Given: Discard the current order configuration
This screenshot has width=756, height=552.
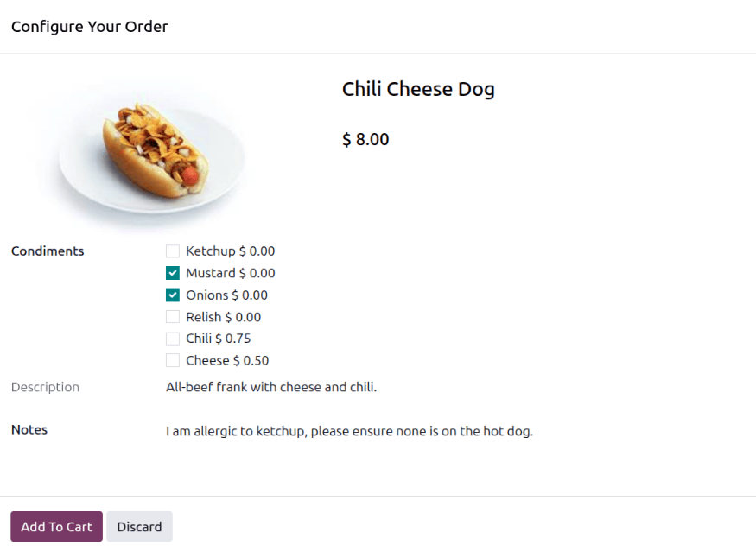Looking at the screenshot, I should pos(139,526).
